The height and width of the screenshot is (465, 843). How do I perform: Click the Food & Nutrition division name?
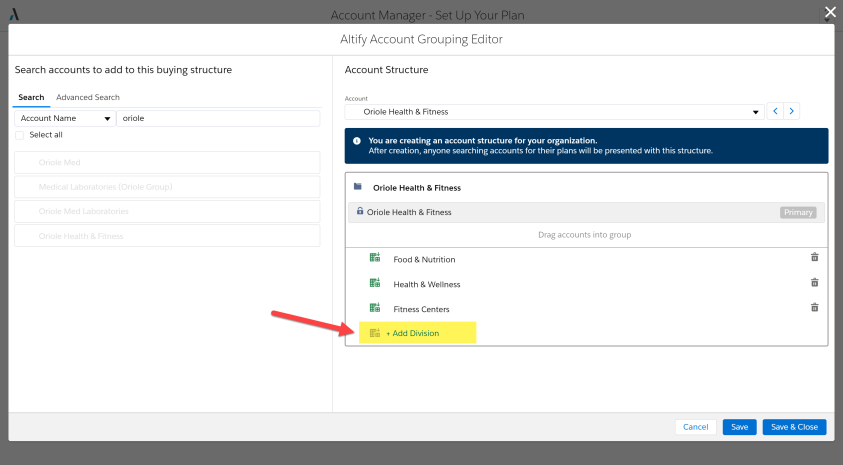point(424,260)
